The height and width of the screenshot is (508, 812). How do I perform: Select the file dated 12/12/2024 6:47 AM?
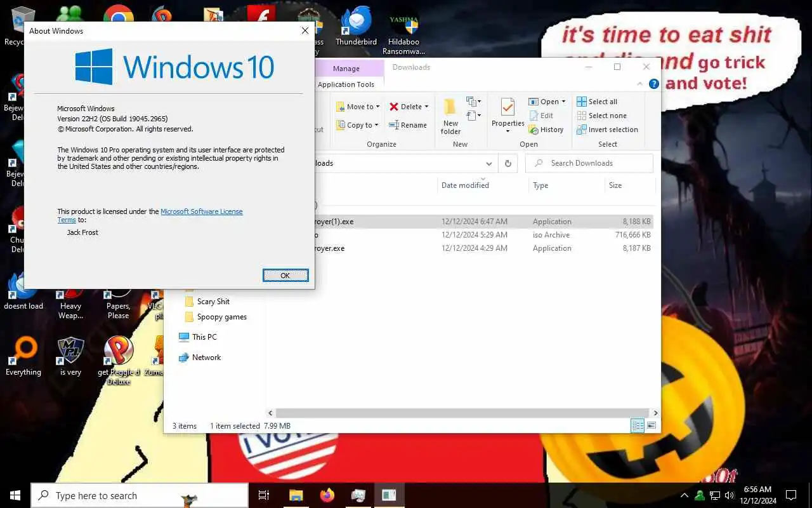484,222
